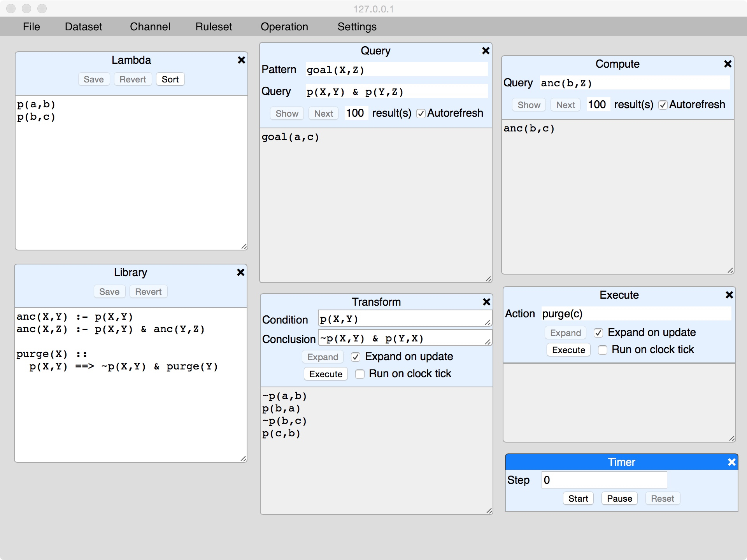The image size is (747, 560).
Task: Close the Query panel with X icon
Action: 486,51
